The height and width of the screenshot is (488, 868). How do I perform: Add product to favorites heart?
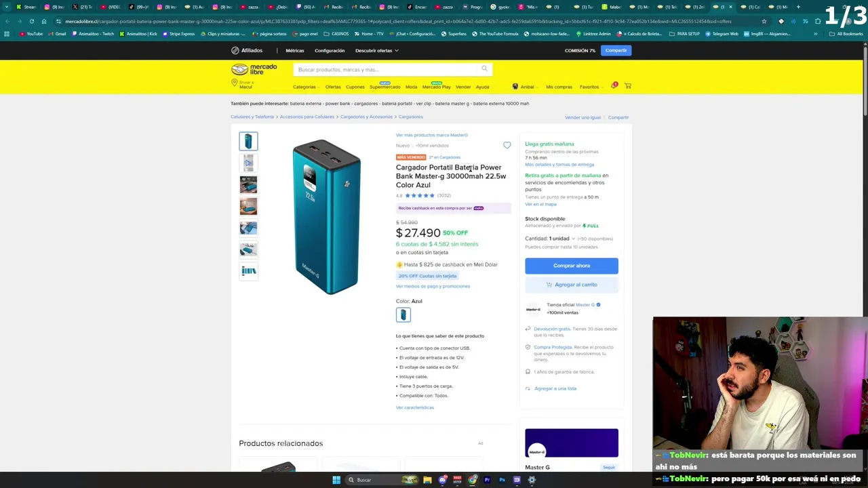[x=507, y=145]
